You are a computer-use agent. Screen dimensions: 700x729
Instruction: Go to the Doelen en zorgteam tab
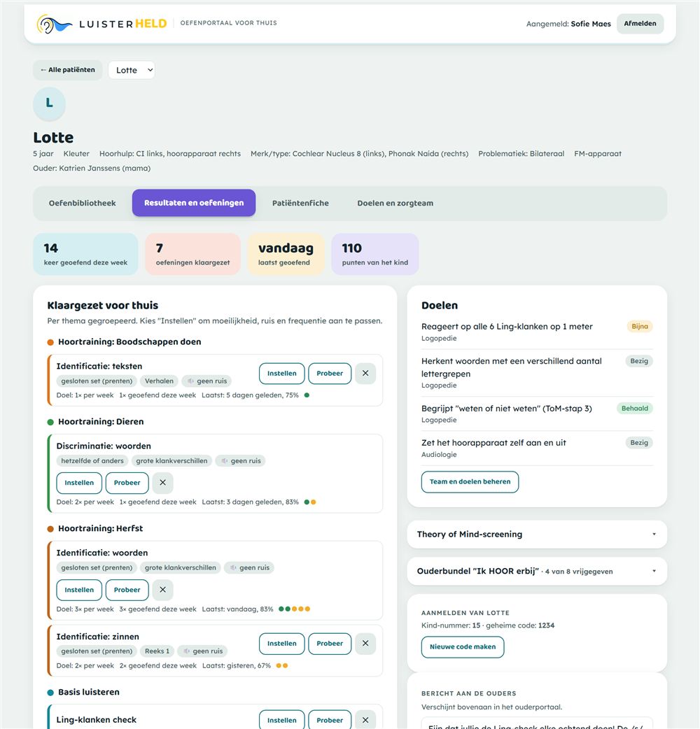point(395,203)
